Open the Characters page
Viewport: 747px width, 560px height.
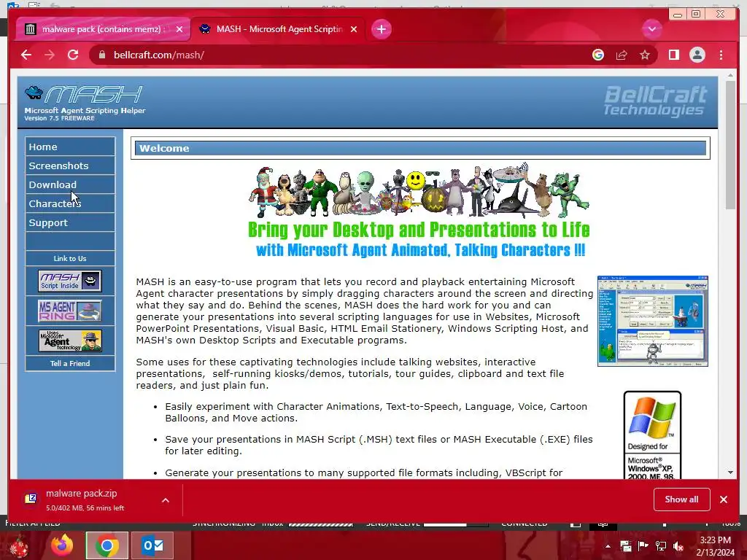click(x=70, y=203)
